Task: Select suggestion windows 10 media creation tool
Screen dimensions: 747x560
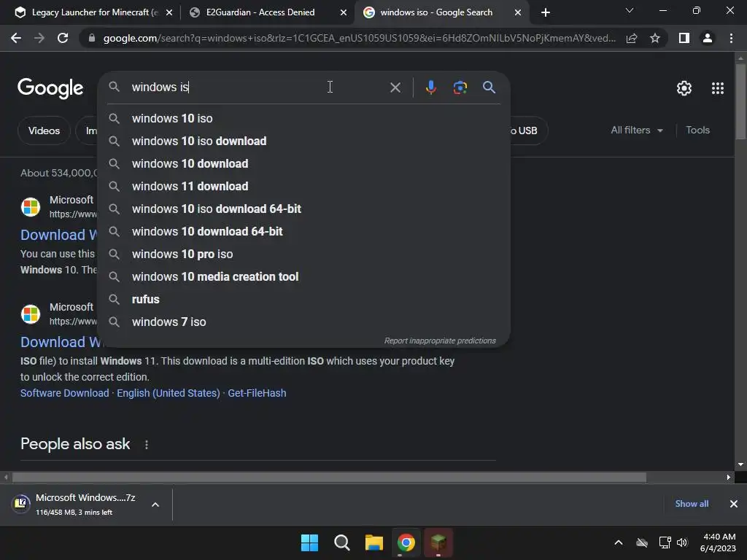Action: [303, 276]
